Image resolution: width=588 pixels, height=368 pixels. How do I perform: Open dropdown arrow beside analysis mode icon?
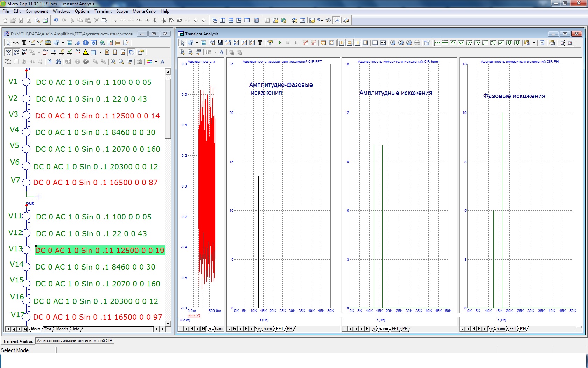[x=197, y=43]
